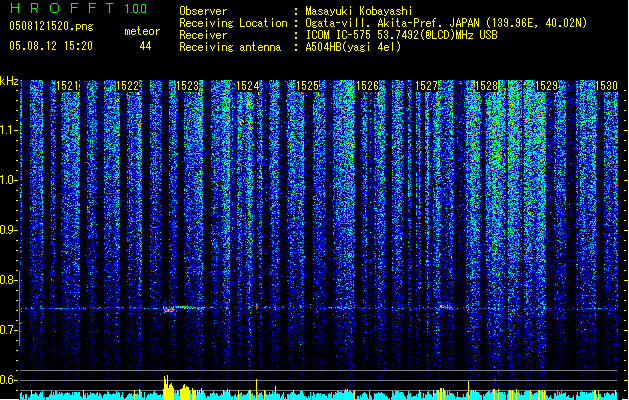Click the 1.1 frequency axis label

coord(9,131)
